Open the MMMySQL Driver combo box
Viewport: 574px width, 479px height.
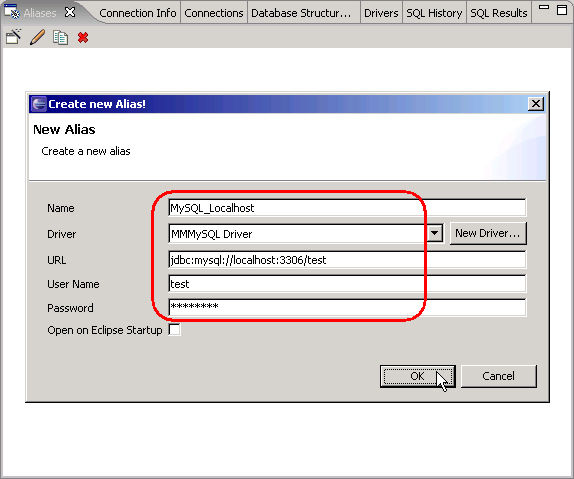pyautogui.click(x=306, y=234)
